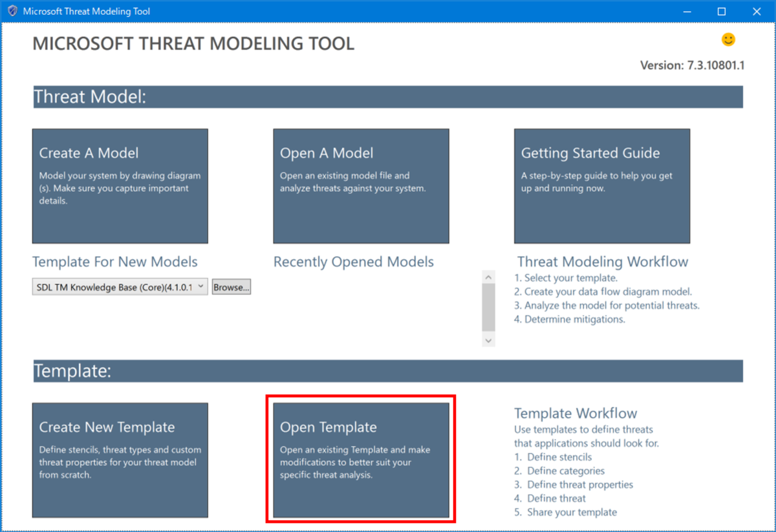Maximize the Threat Modeling Tool window

point(722,11)
